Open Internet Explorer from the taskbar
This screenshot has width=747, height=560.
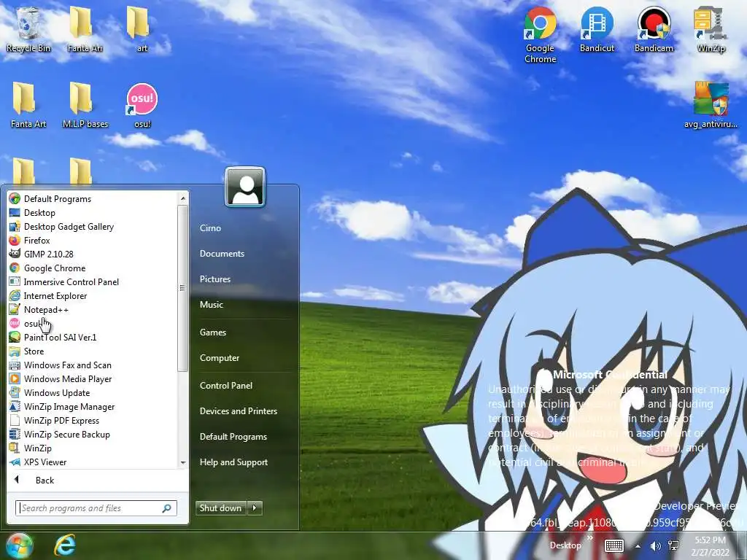pyautogui.click(x=65, y=545)
